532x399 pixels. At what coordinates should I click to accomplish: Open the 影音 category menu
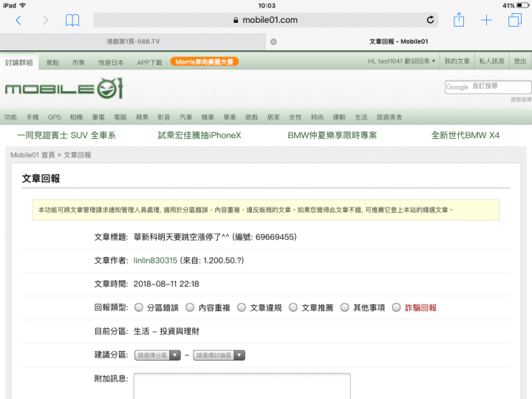pyautogui.click(x=164, y=117)
